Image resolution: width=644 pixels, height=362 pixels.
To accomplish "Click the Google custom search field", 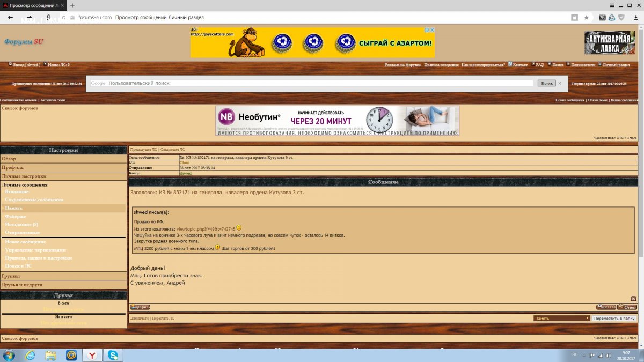I will click(x=319, y=83).
